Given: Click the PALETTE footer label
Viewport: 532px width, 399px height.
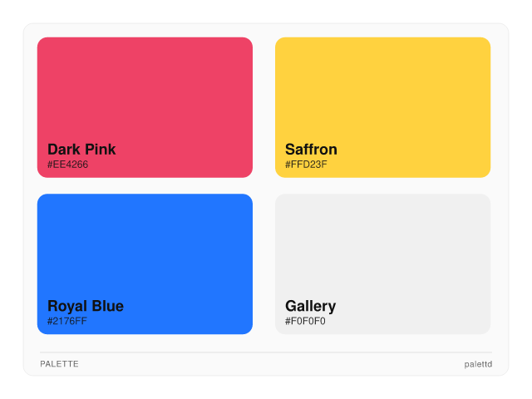Looking at the screenshot, I should pos(59,364).
